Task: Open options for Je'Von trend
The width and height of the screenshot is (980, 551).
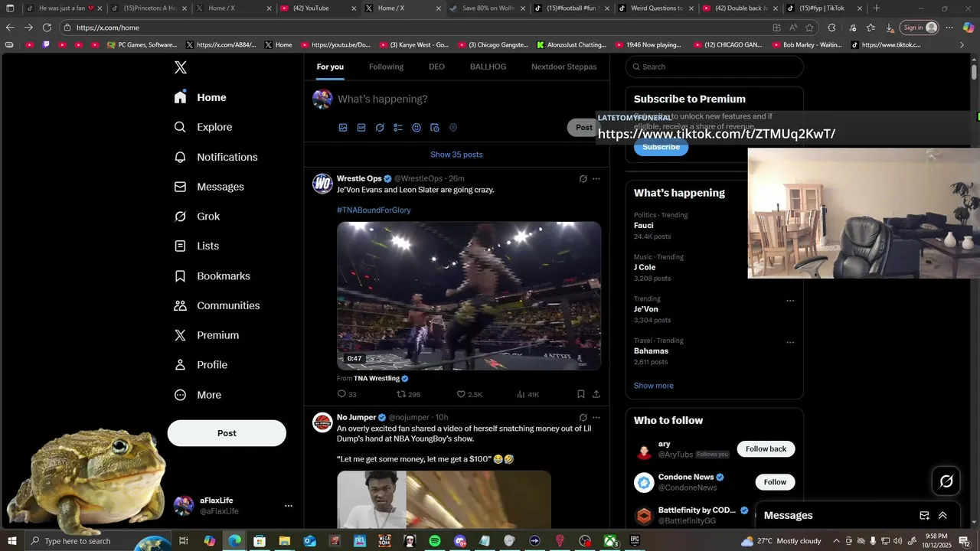Action: click(790, 301)
